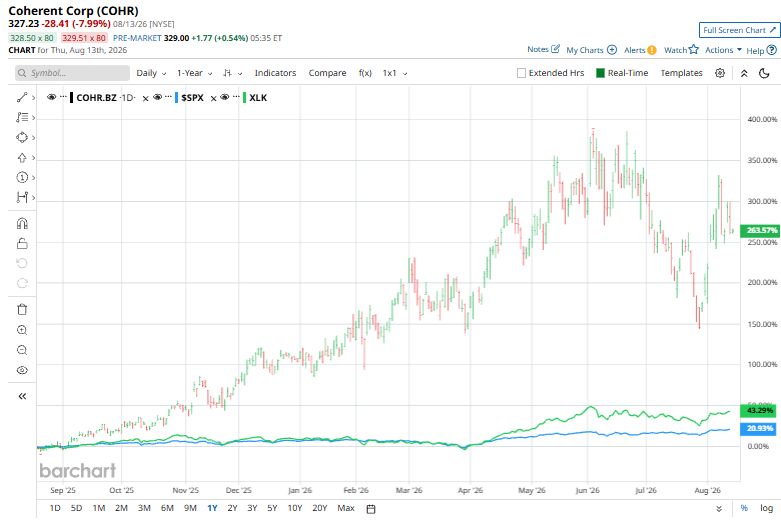Click the Full Screen Chart button
Image resolution: width=781 pixels, height=522 pixels.
[739, 30]
